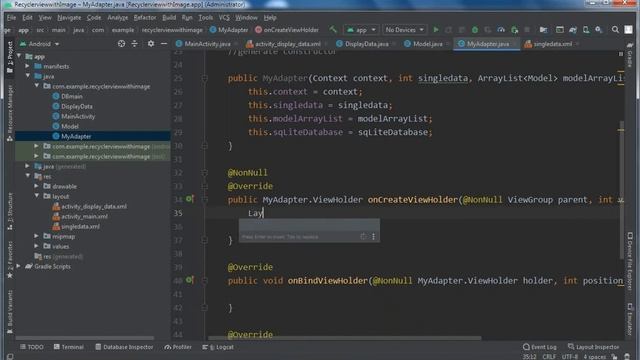This screenshot has width=640, height=360.
Task: Expand the mipmap folder arrow
Action: click(x=36, y=236)
